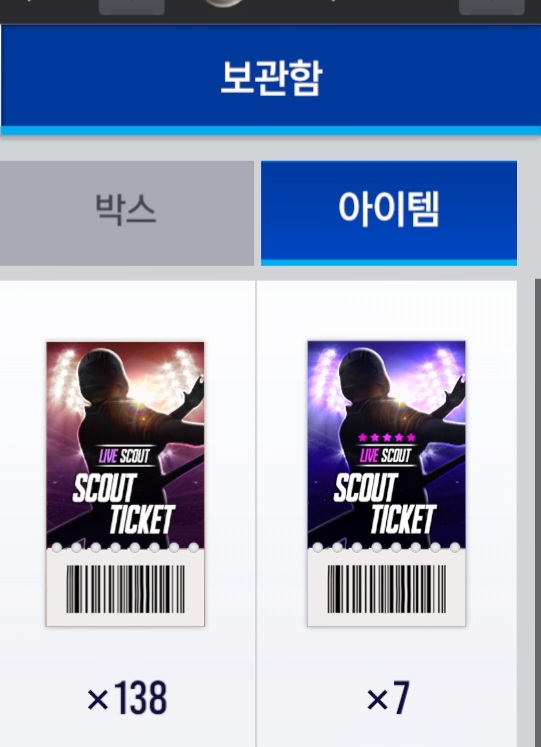This screenshot has height=747, width=541.
Task: Tap the barcode on the red ticket
Action: pyautogui.click(x=125, y=589)
